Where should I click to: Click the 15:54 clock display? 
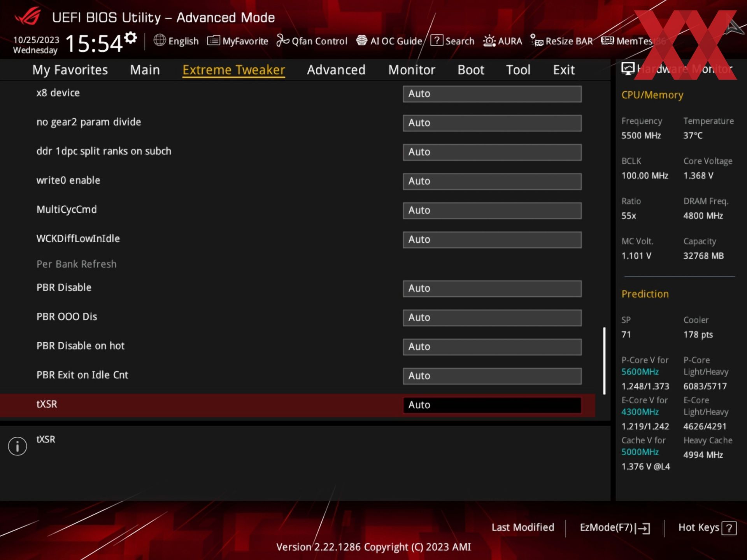94,43
